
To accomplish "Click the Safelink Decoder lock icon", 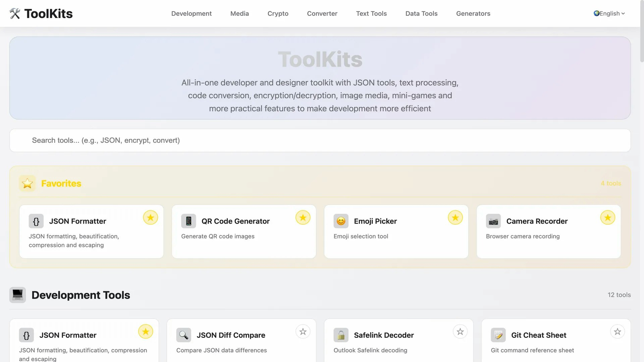I will 341,335.
